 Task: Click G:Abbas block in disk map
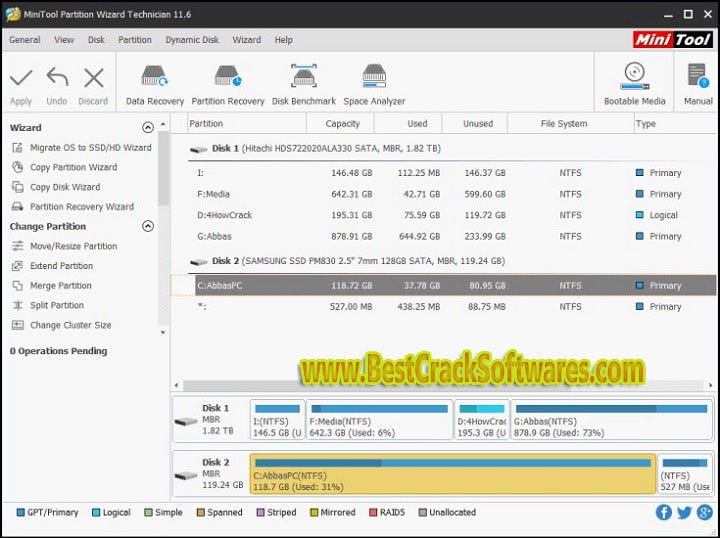coord(610,420)
